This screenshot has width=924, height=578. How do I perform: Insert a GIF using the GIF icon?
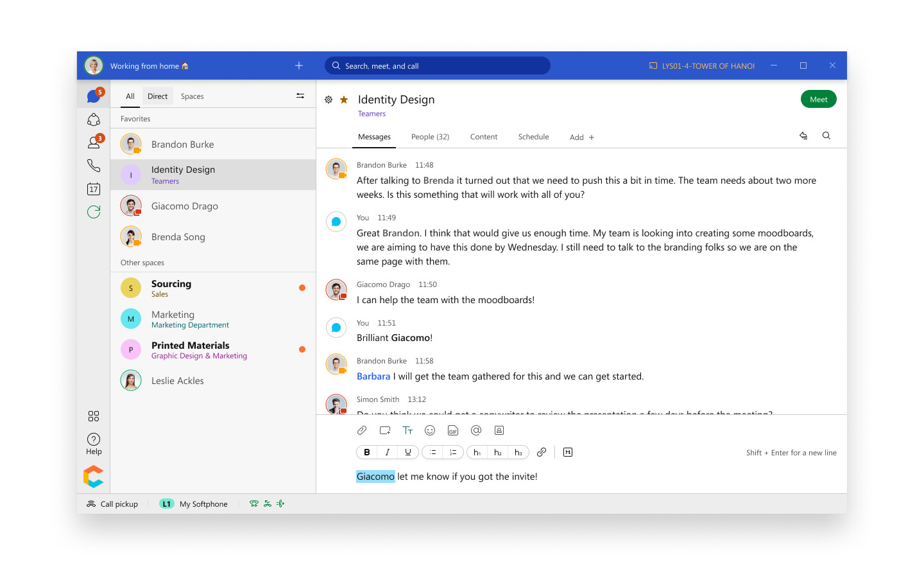(x=453, y=430)
